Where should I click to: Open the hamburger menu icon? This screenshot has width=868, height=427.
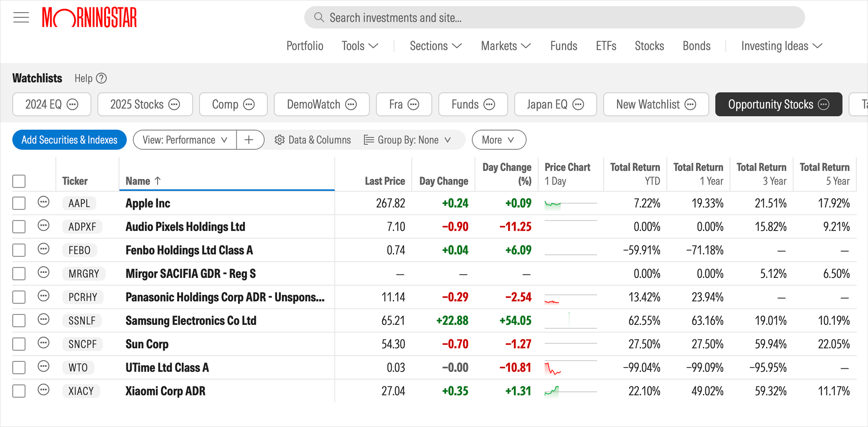click(x=21, y=17)
